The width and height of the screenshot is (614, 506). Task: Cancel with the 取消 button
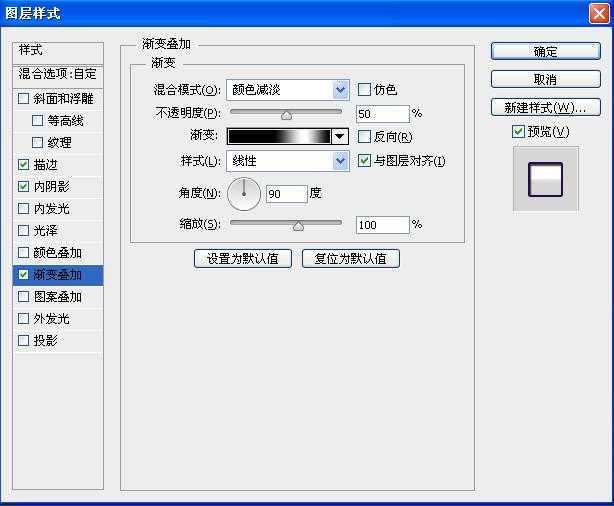pyautogui.click(x=545, y=80)
